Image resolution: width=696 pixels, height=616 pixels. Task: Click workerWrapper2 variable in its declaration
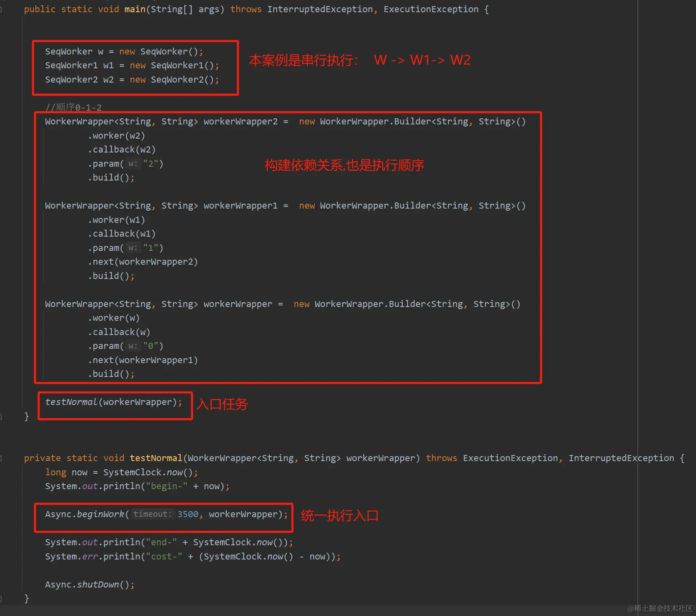240,122
